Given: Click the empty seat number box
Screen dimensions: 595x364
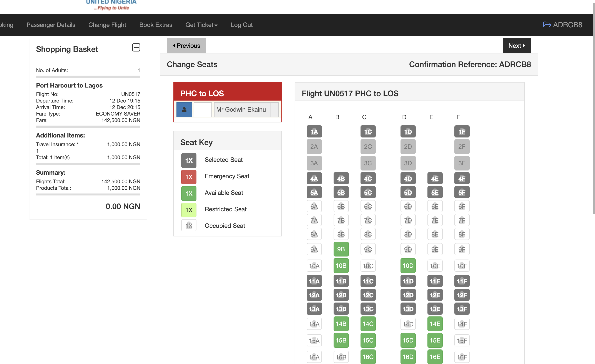Looking at the screenshot, I should [203, 110].
